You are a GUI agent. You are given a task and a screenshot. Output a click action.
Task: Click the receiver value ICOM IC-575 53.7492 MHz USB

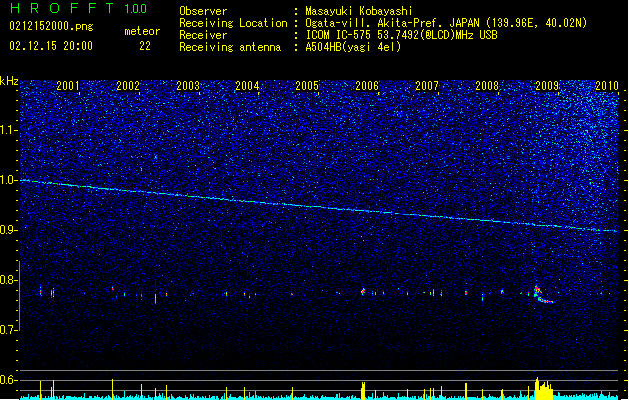click(402, 35)
